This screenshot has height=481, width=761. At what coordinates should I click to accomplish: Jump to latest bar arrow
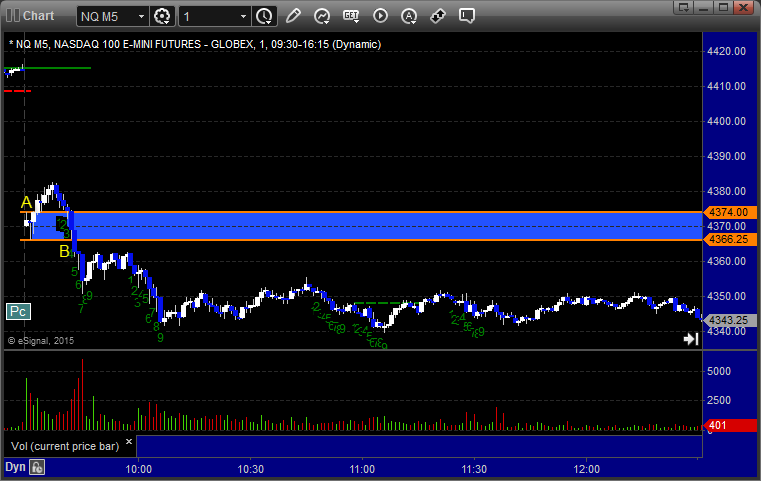coord(690,339)
